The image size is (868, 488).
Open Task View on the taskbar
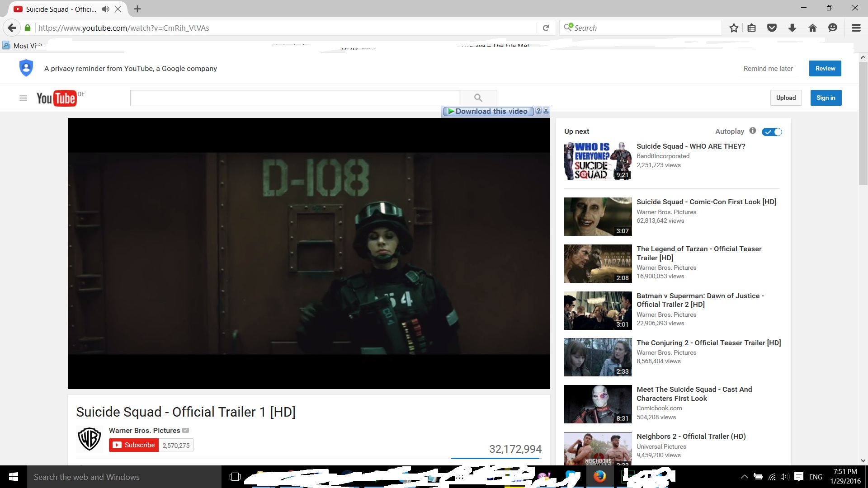[235, 477]
